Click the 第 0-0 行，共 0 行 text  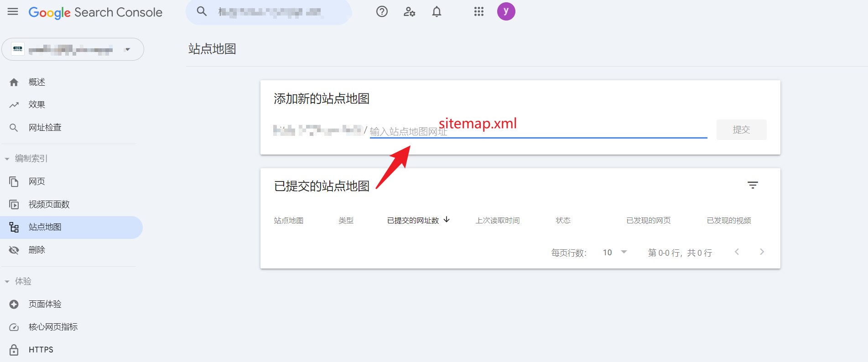tap(680, 253)
